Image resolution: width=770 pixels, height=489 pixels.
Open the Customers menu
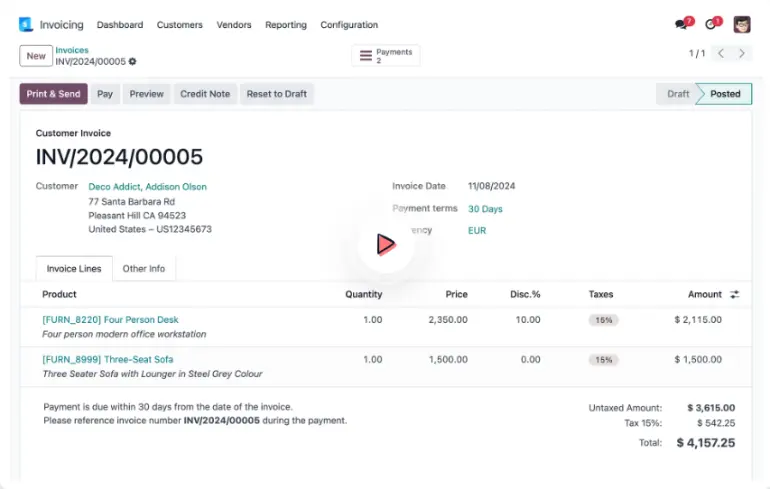pyautogui.click(x=180, y=25)
